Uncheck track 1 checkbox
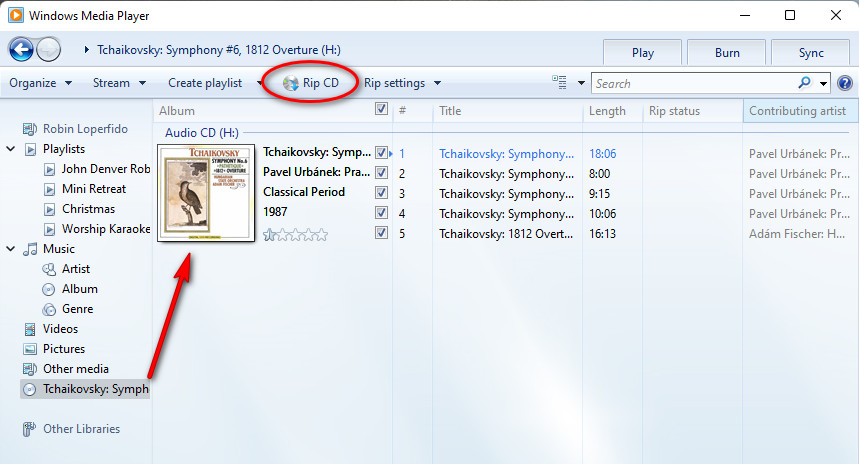This screenshot has width=859, height=464. pyautogui.click(x=381, y=153)
